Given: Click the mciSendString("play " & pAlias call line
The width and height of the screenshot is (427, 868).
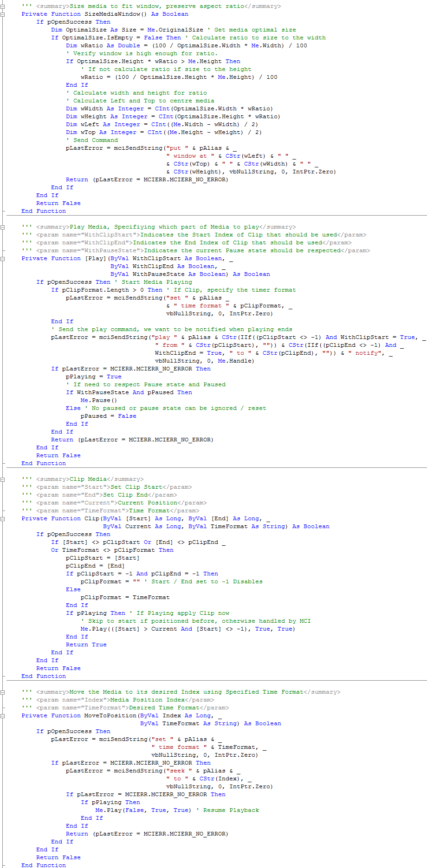Looking at the screenshot, I should click(239, 338).
